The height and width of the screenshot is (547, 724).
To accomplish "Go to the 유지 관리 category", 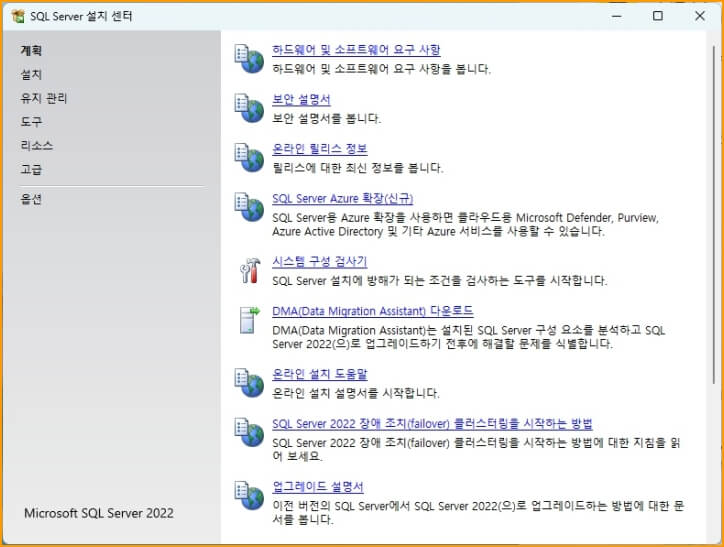I will pos(44,98).
